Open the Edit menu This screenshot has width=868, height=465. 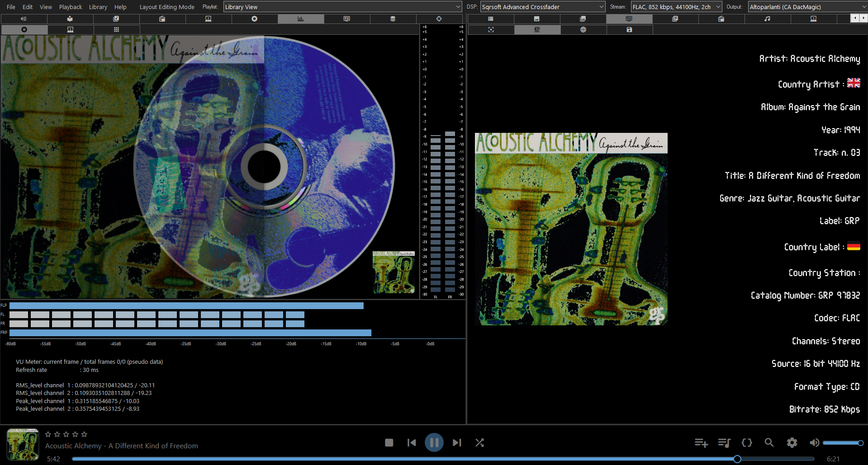[28, 7]
